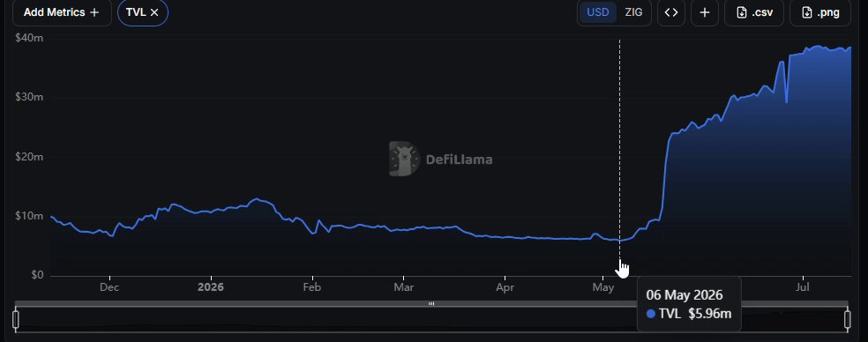The image size is (868, 342).
Task: Export the chart as .png
Action: [x=819, y=12]
